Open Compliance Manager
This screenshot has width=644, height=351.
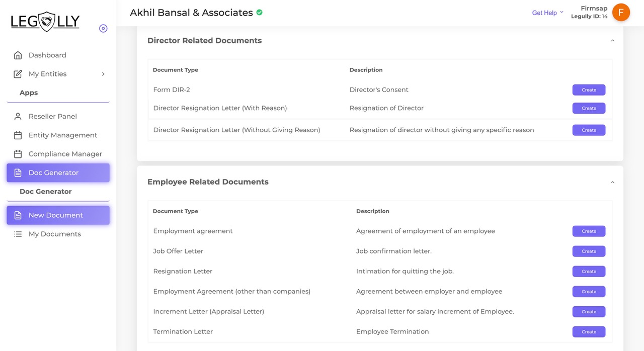58,154
